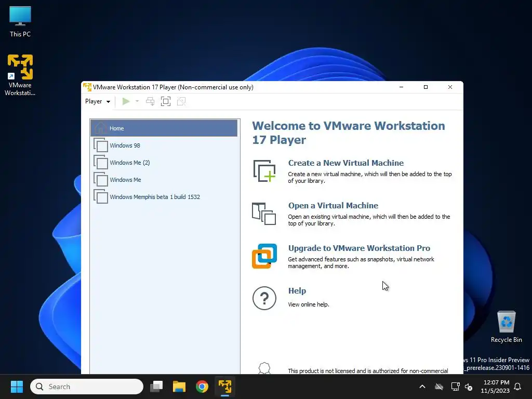This screenshot has height=399, width=532.
Task: Click the muted volume tray icon
Action: [469, 387]
